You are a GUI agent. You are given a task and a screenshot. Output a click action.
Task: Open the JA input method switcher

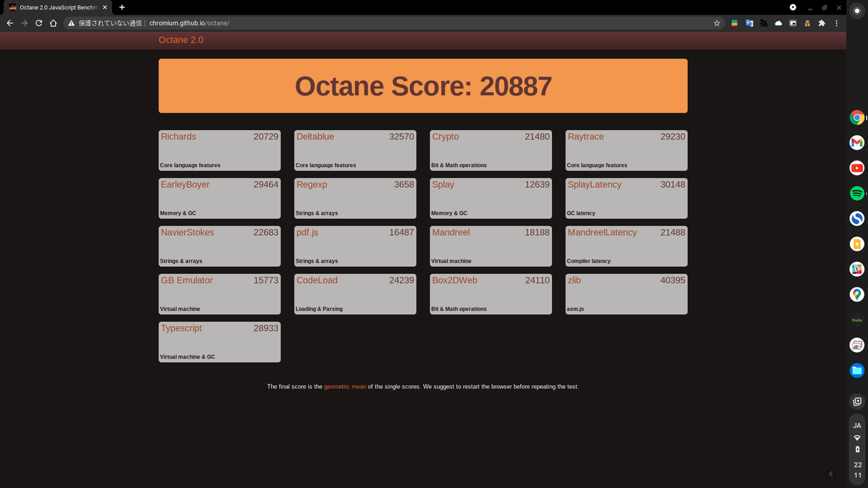coord(857,425)
